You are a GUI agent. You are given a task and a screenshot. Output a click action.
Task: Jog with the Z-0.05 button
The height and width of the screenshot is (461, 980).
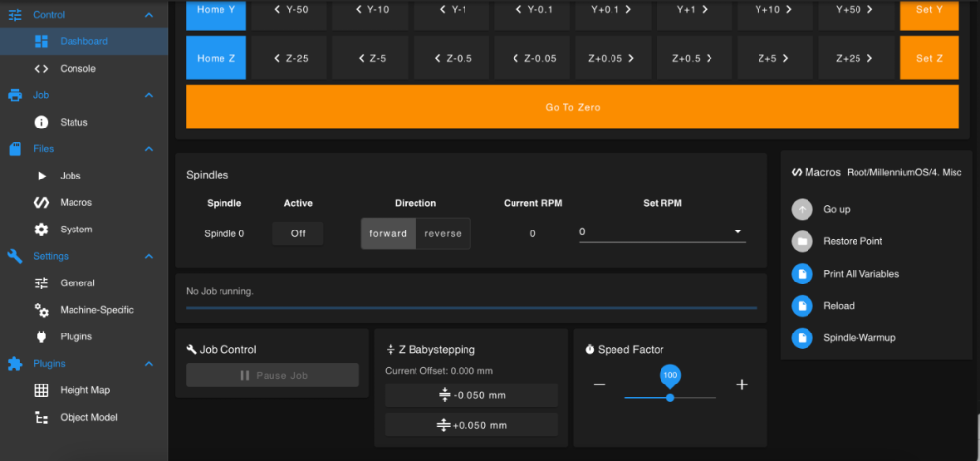pos(532,58)
